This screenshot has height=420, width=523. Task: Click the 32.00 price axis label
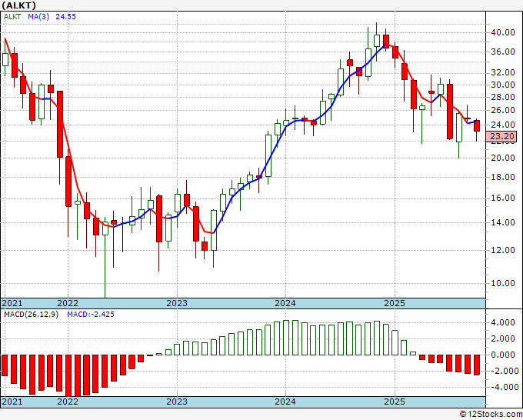point(503,72)
